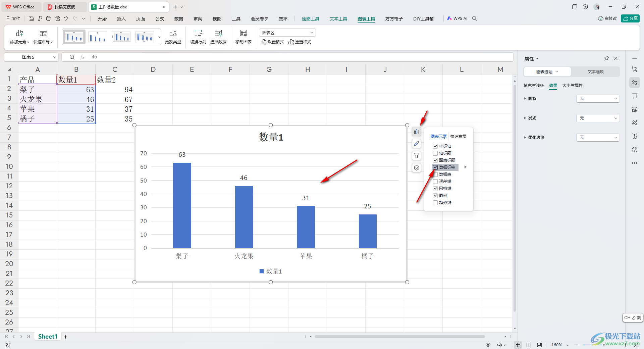The image size is (644, 349).
Task: Click Move Chart (移动图表)
Action: click(x=244, y=37)
